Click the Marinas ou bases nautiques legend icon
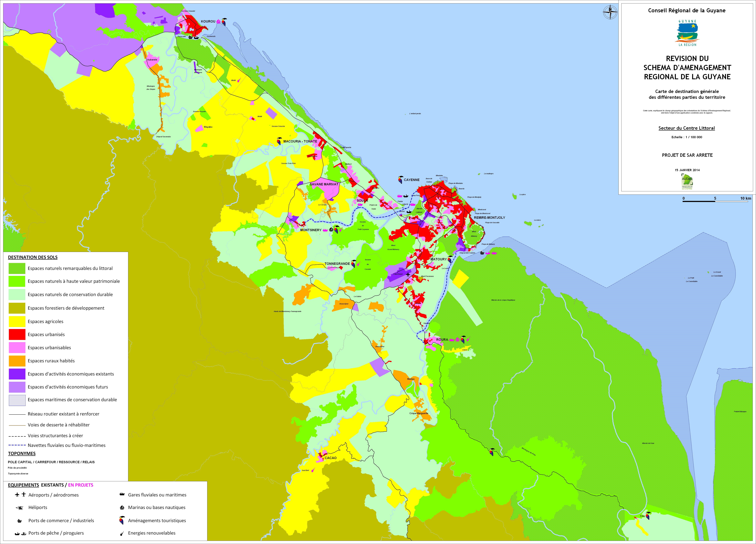756x544 pixels. click(122, 508)
